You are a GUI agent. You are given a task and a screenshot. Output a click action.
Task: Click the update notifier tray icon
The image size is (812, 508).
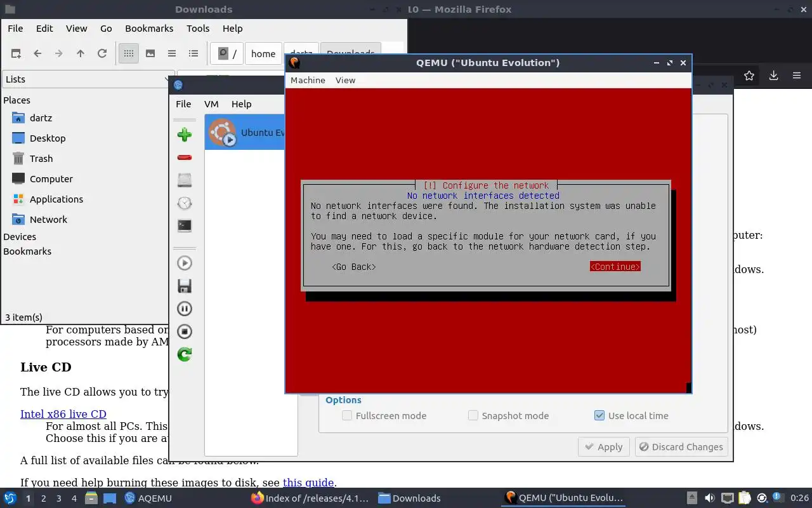pos(763,498)
